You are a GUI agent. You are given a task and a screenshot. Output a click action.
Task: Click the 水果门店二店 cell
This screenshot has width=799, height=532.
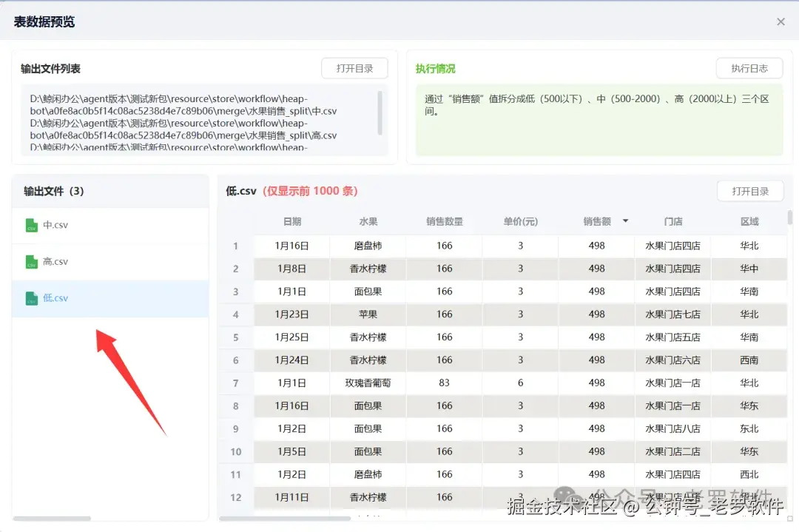672,452
